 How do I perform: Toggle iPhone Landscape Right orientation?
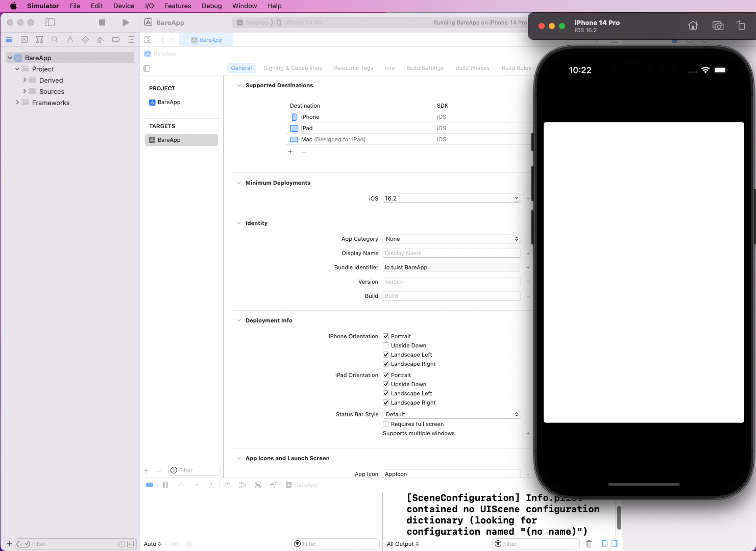click(386, 364)
